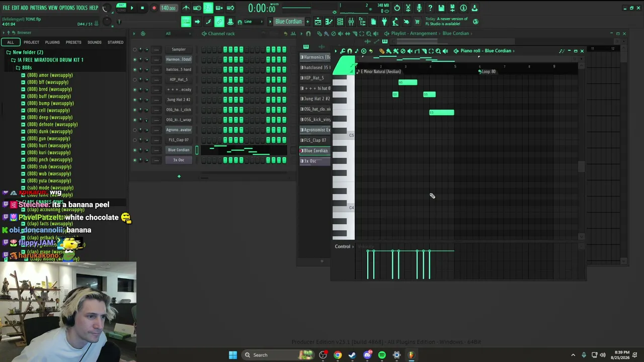Add a new channel with plus button
The width and height of the screenshot is (644, 362).
tap(179, 176)
